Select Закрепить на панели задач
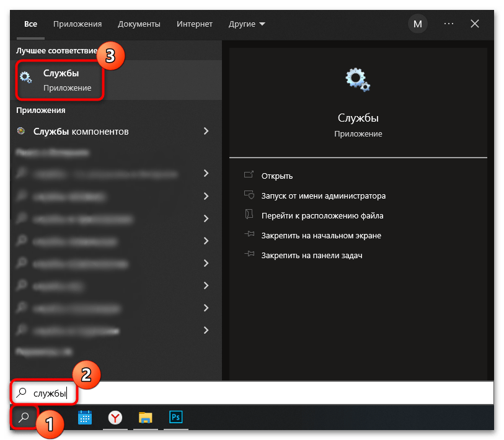Screen dimensions: 504x440 [311, 255]
